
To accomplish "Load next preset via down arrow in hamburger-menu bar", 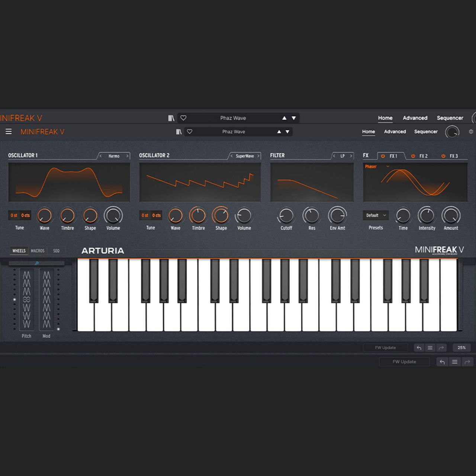I will (x=287, y=132).
